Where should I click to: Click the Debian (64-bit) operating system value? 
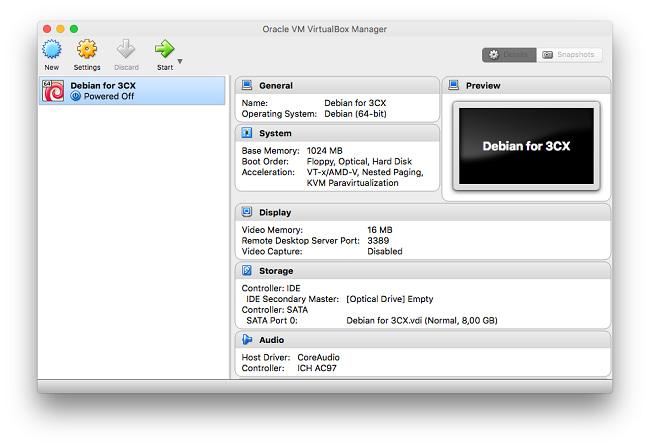point(355,114)
